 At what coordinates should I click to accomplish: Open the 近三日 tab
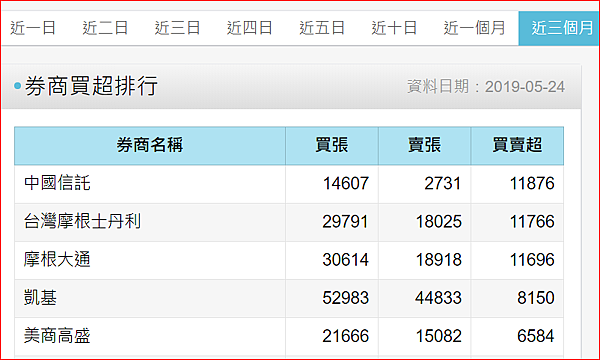[x=178, y=28]
